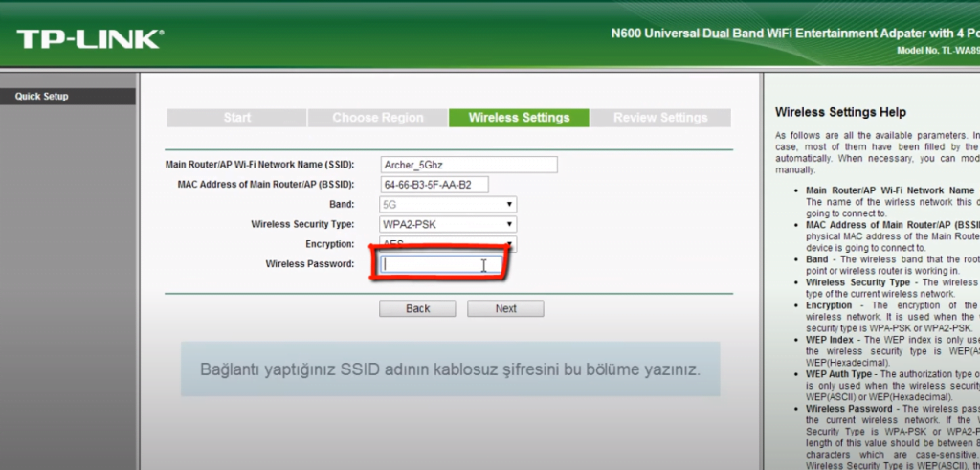Click the Encryption field label
Screen dimensions: 980x470
pyautogui.click(x=330, y=244)
